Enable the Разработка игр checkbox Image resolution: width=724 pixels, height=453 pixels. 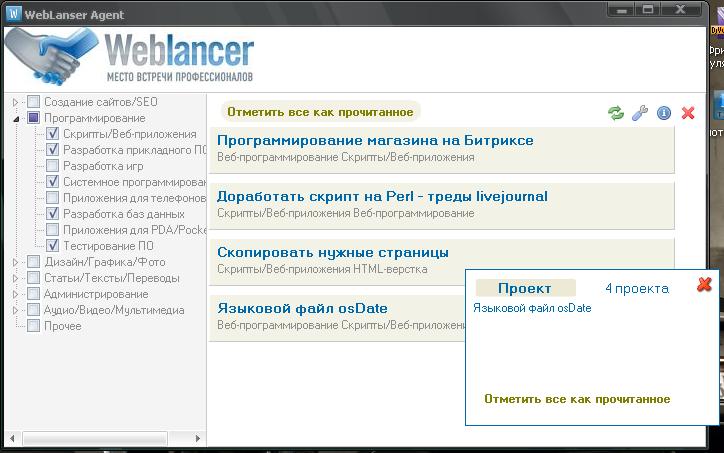pos(53,166)
